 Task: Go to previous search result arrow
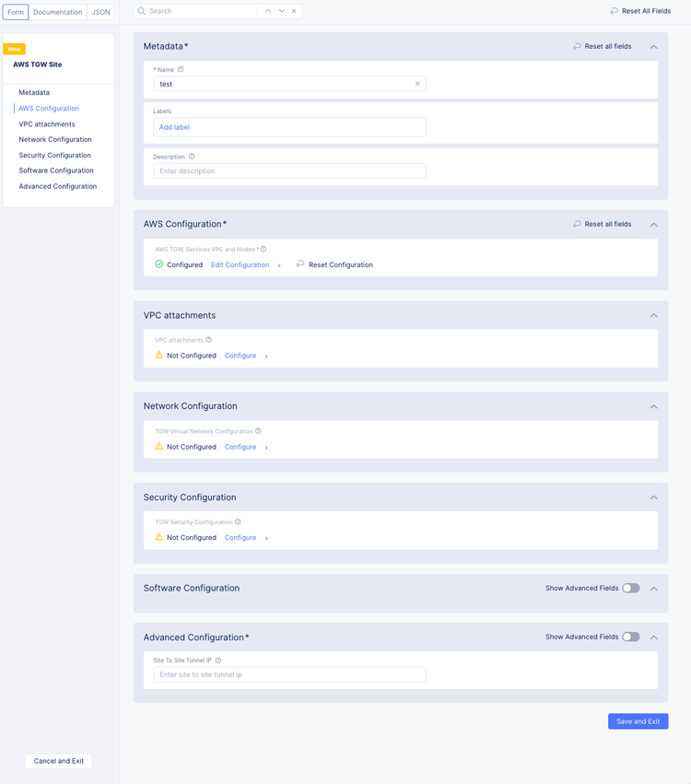point(268,11)
